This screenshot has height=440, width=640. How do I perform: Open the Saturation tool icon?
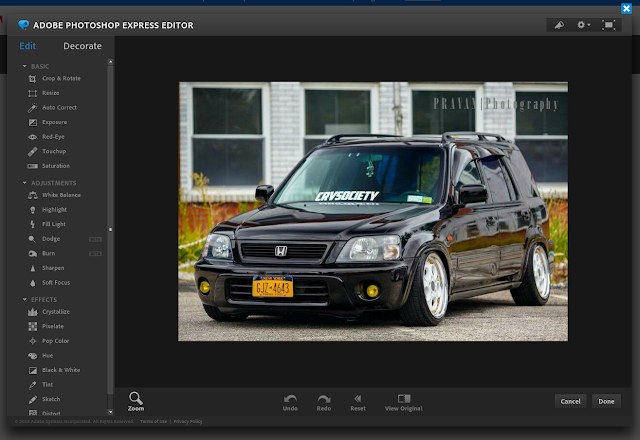pos(33,166)
